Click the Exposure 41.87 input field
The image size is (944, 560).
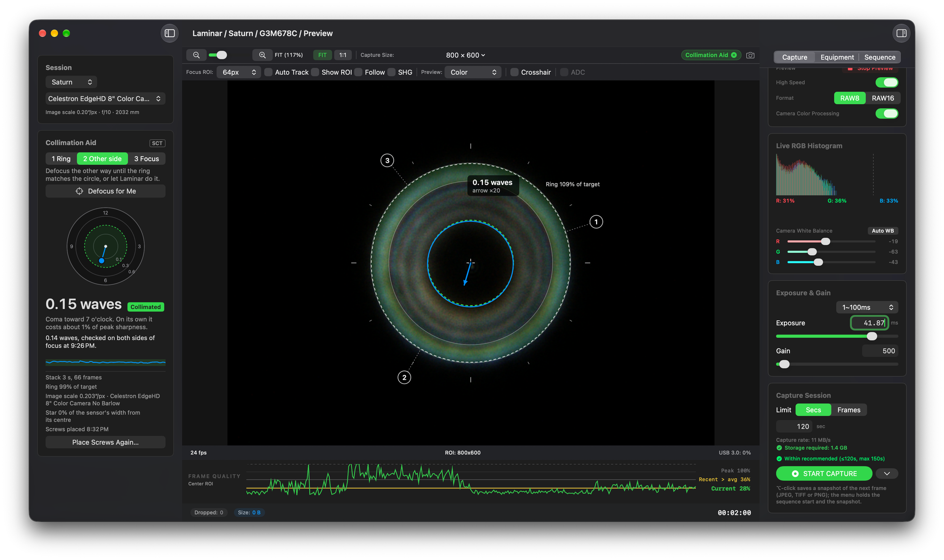click(x=869, y=323)
